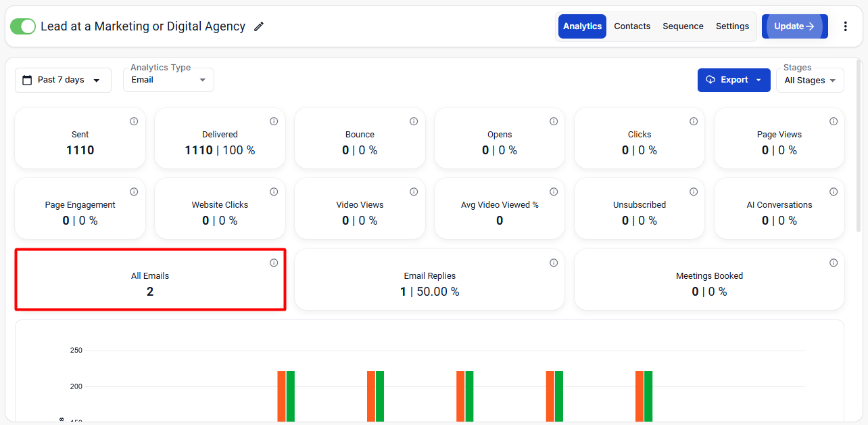Click the Update button
This screenshot has height=425, width=868.
click(x=794, y=26)
